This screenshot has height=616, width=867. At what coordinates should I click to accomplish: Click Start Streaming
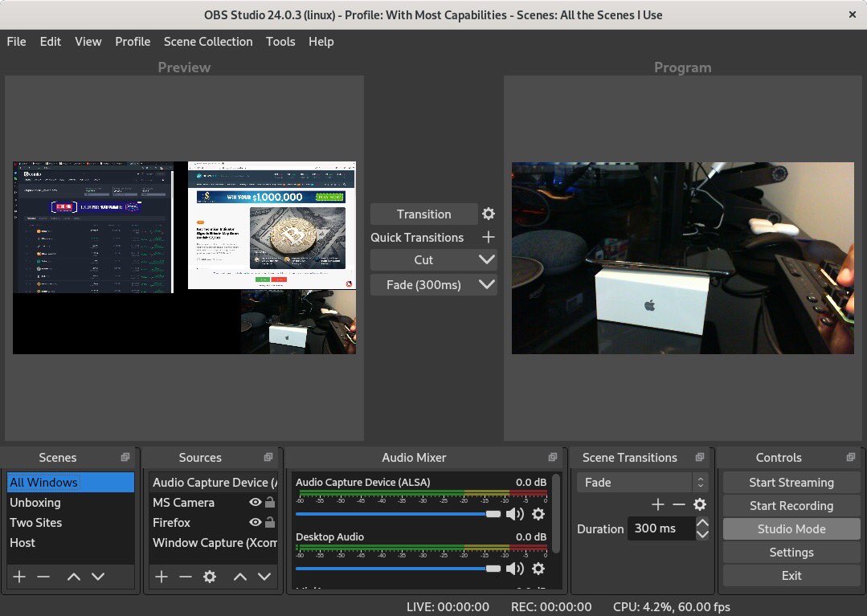point(791,483)
